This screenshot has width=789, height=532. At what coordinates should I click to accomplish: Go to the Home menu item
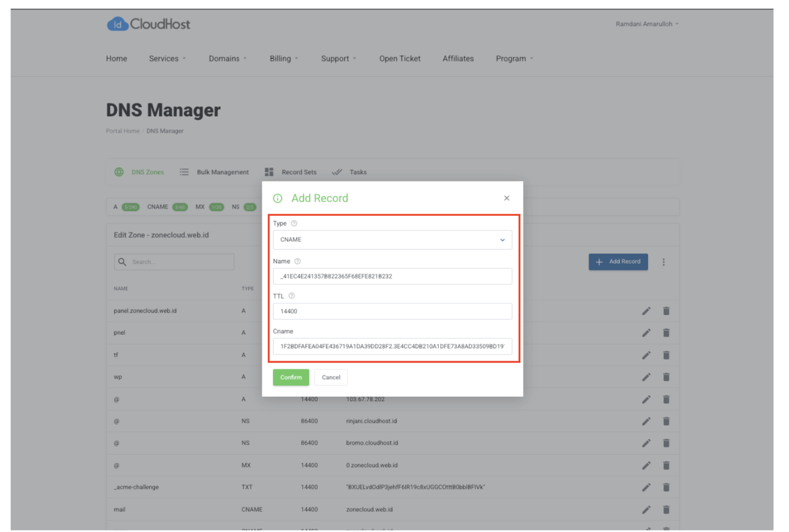pos(117,59)
